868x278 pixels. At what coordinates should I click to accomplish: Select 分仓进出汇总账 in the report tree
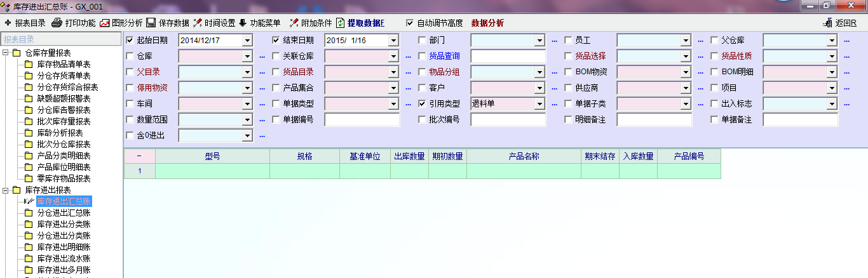[x=64, y=213]
